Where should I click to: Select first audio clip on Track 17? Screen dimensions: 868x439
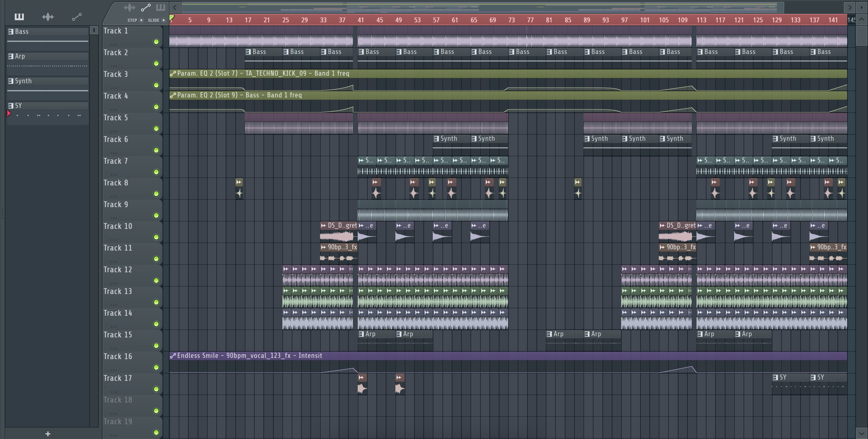click(362, 384)
